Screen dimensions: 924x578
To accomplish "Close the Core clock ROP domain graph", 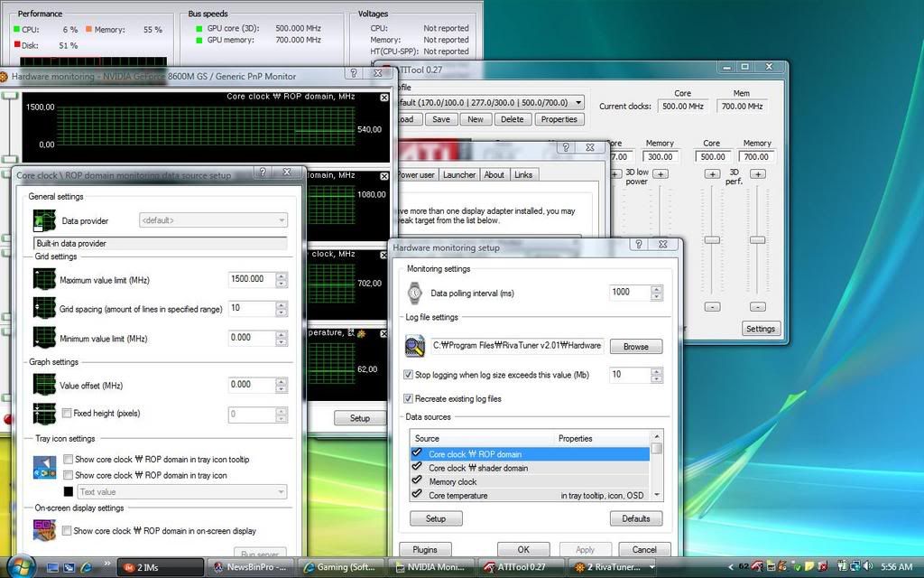I will coord(384,98).
